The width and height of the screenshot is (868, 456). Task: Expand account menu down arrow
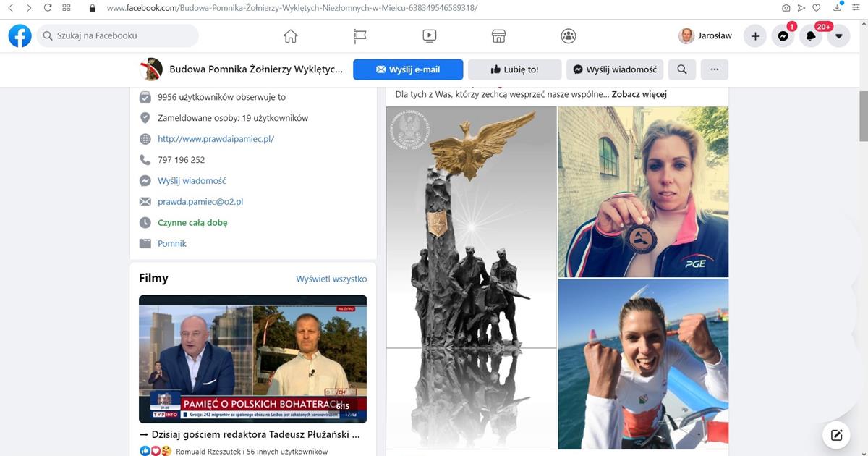838,35
